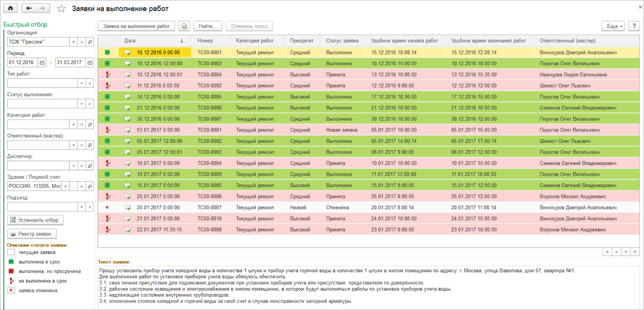
Task: Open help with the question mark button
Action: [x=634, y=26]
